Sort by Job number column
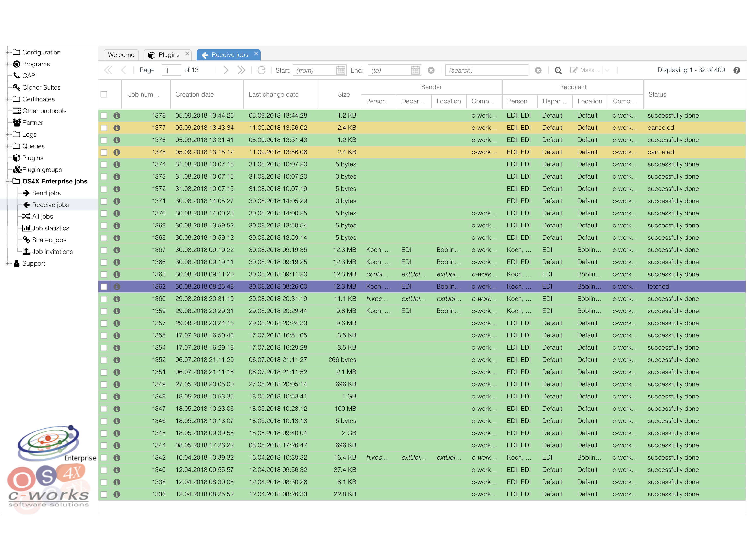Image resolution: width=747 pixels, height=560 pixels. (146, 95)
